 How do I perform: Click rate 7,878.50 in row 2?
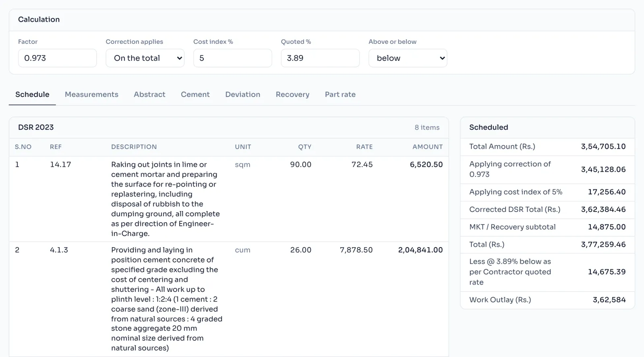click(356, 250)
